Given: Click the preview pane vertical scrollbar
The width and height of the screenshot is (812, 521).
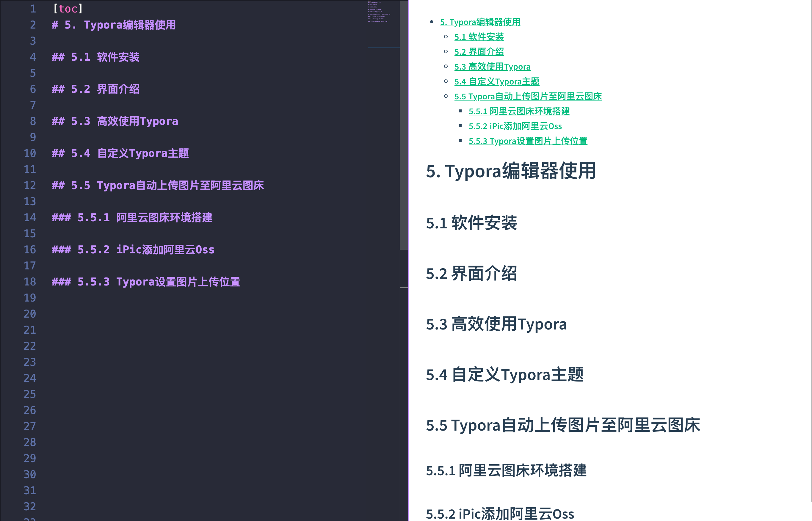Looking at the screenshot, I should 811,250.
